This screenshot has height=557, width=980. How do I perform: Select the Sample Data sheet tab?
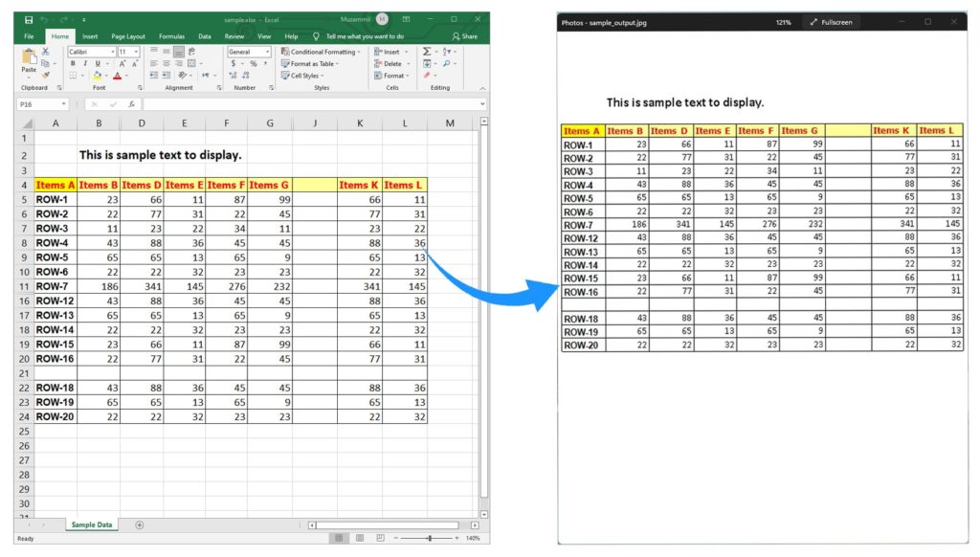(x=91, y=524)
